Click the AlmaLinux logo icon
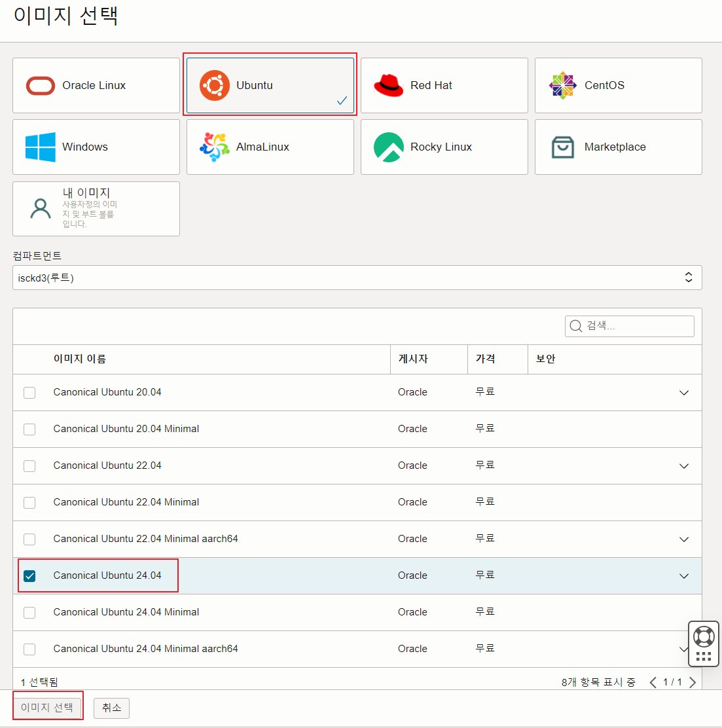 tap(215, 147)
